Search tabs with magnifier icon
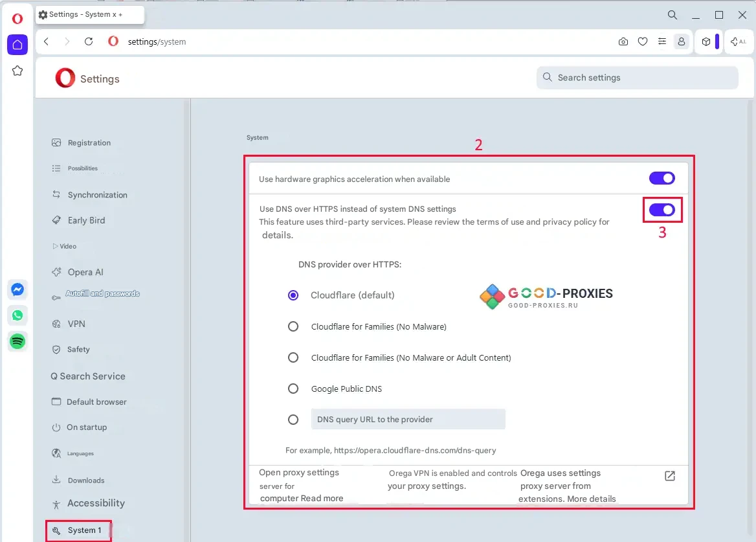The height and width of the screenshot is (542, 756). (672, 15)
